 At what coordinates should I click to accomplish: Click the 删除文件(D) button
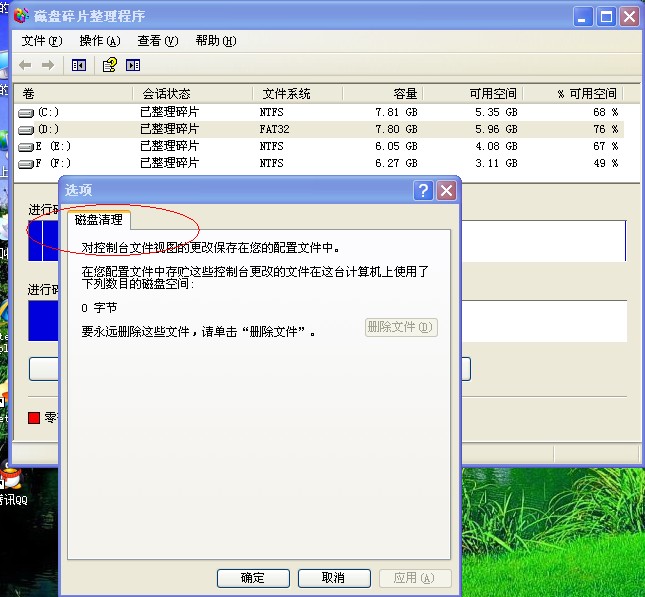(401, 328)
